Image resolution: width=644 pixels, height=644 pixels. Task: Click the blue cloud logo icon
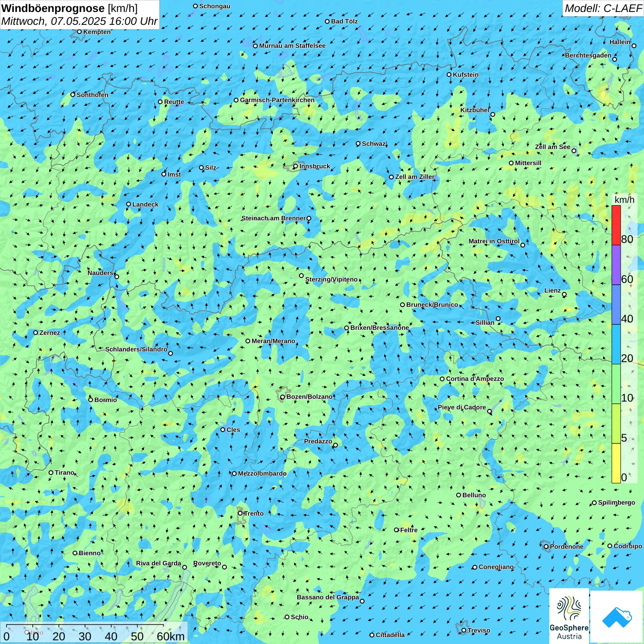617,617
